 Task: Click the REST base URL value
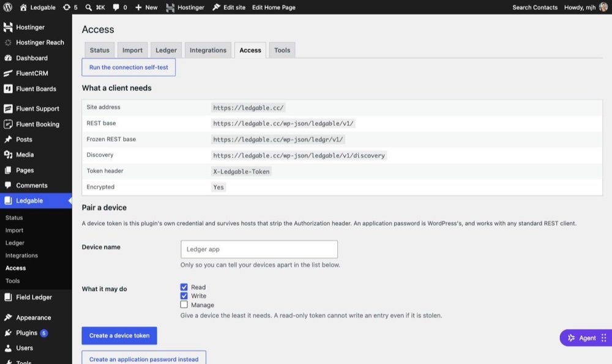click(x=283, y=124)
